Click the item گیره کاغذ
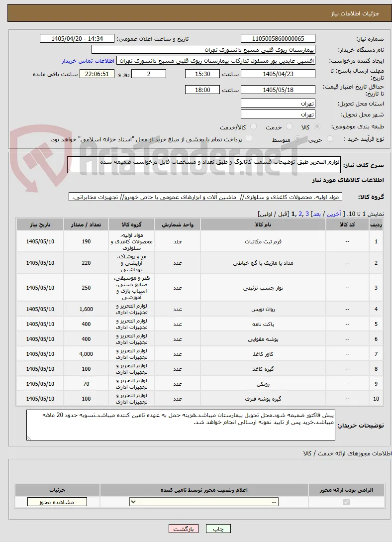The image size is (392, 542). click(263, 369)
